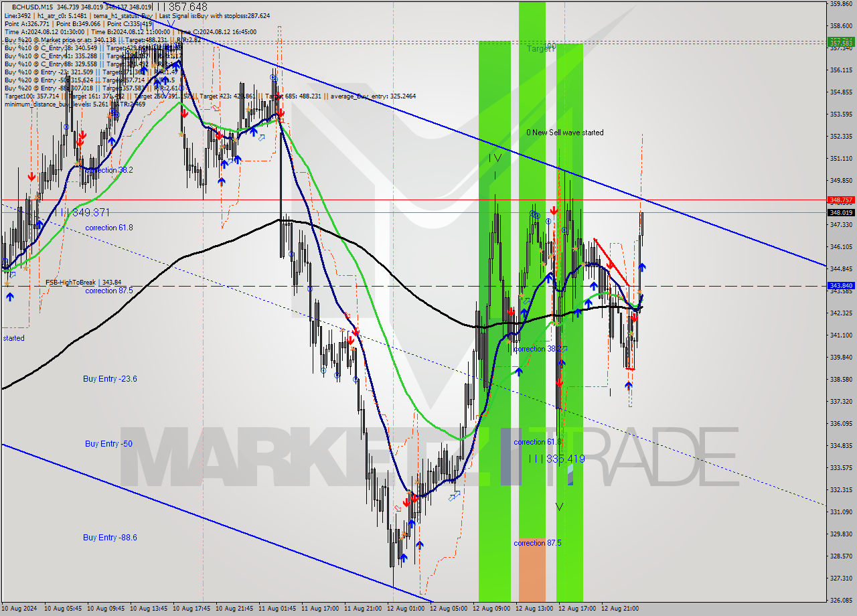Click the 'Buy Entry -23.6' label
This screenshot has height=616, width=857.
pos(110,378)
